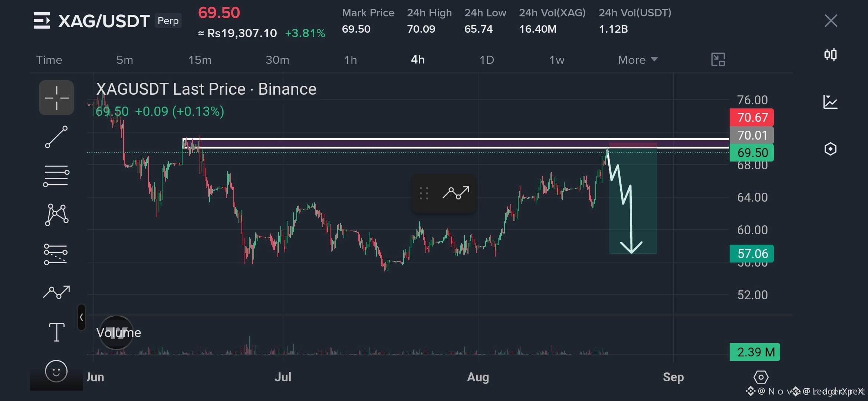The width and height of the screenshot is (868, 401).
Task: Select the crosshair cursor tool
Action: (56, 98)
